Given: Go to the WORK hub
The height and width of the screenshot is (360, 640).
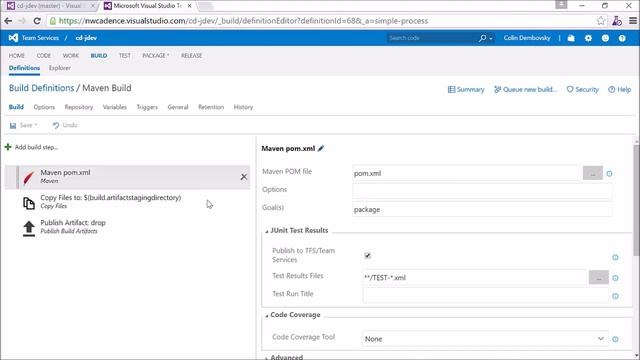Looking at the screenshot, I should 71,56.
